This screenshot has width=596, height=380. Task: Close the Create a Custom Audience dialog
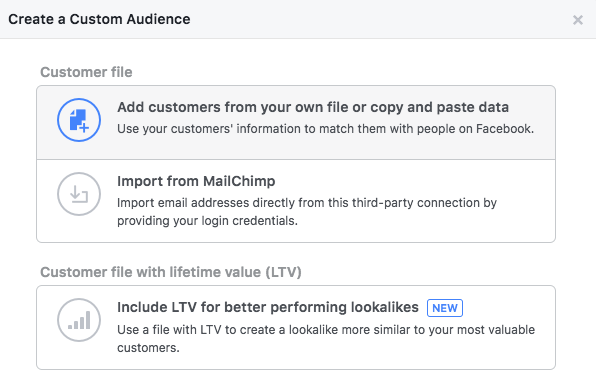578,20
